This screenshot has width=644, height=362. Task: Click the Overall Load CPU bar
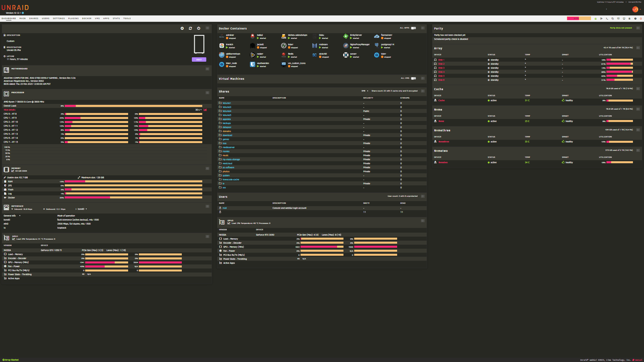[x=133, y=106]
